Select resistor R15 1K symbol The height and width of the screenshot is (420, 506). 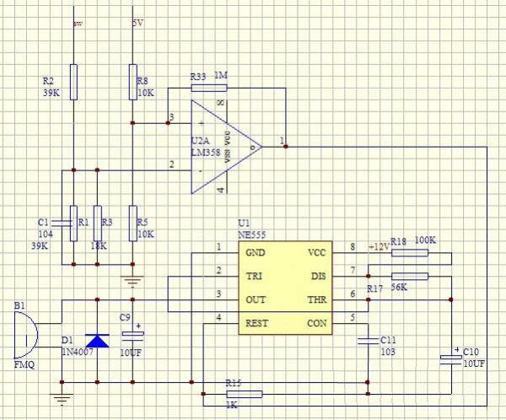[245, 394]
